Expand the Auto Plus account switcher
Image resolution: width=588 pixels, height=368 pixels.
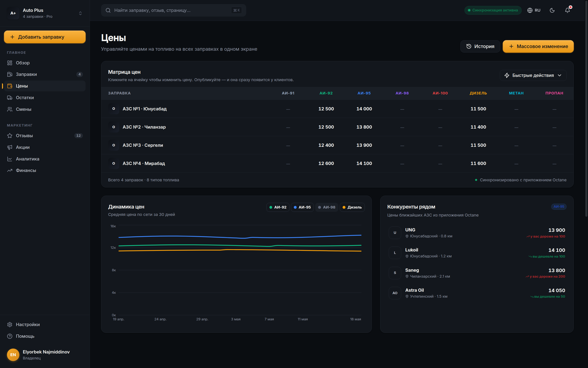pos(80,13)
